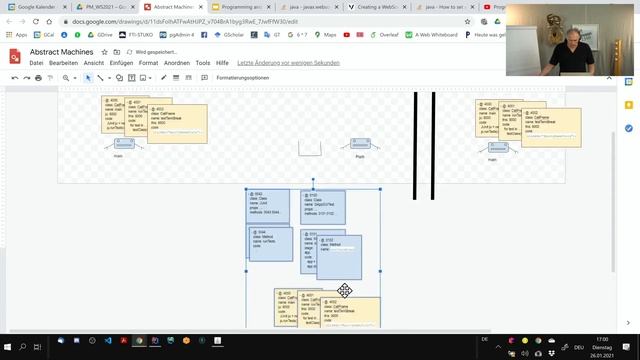640x360 pixels.
Task: Open the pgAdmin 4 bookmark
Action: [176, 35]
